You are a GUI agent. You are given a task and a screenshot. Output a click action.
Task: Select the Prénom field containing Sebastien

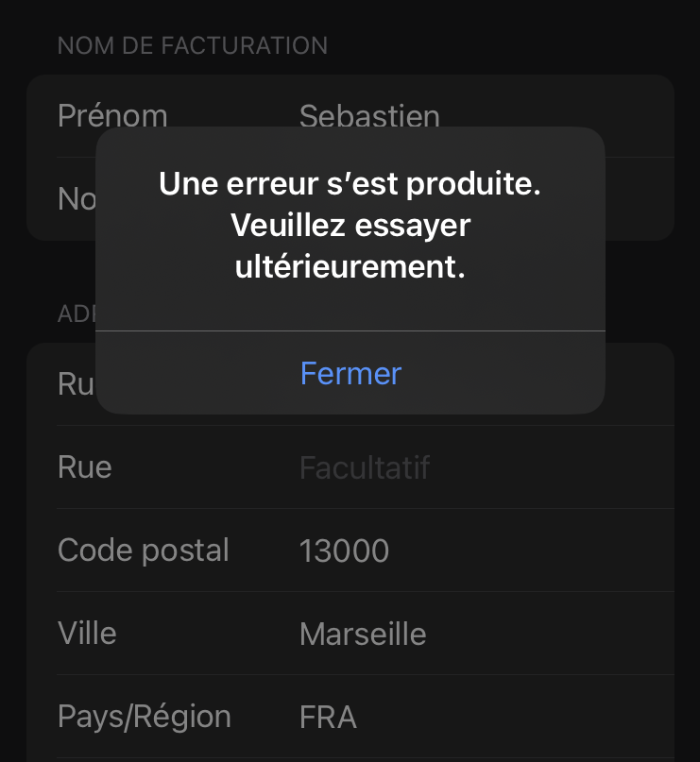369,116
